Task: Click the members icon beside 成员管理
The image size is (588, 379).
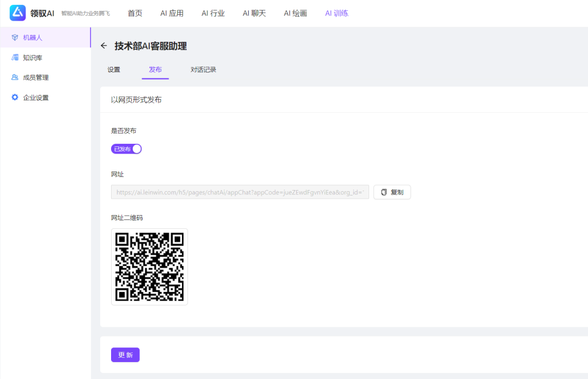Action: pyautogui.click(x=15, y=77)
